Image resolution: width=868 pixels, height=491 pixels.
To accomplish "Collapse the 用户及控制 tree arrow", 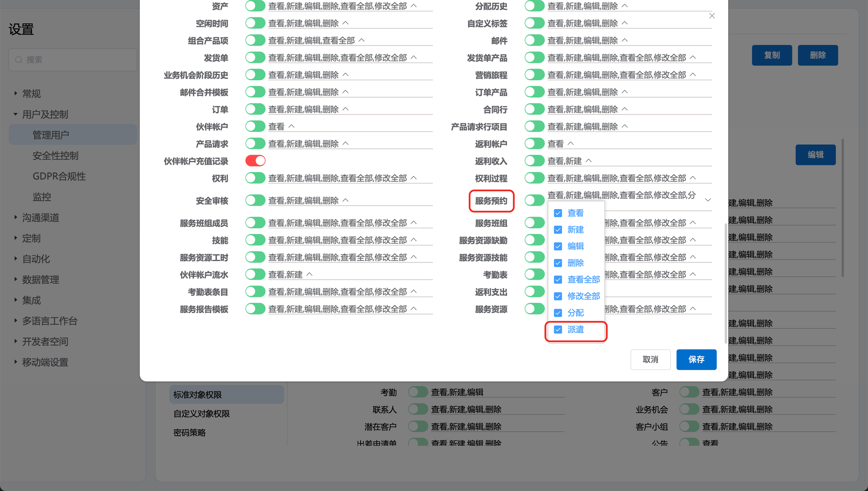I will click(16, 114).
